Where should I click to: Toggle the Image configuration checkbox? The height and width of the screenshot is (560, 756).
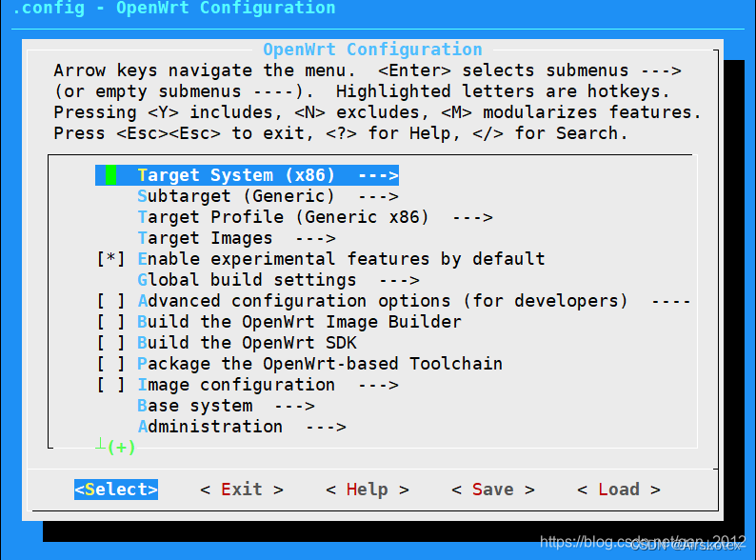(x=110, y=385)
